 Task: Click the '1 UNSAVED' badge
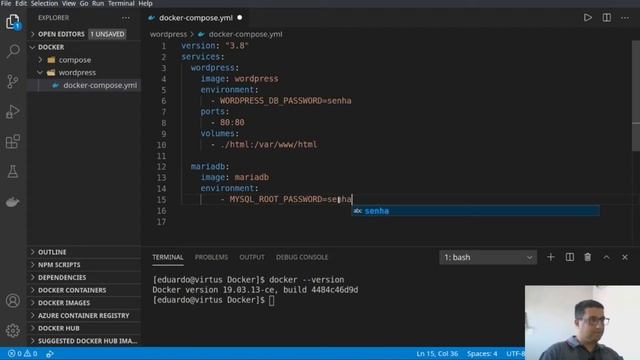coord(107,34)
